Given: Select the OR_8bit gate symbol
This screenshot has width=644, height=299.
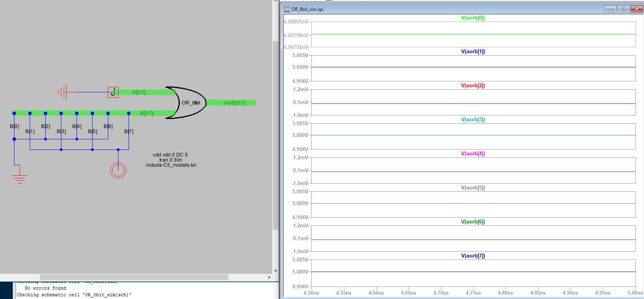Looking at the screenshot, I should pos(186,103).
